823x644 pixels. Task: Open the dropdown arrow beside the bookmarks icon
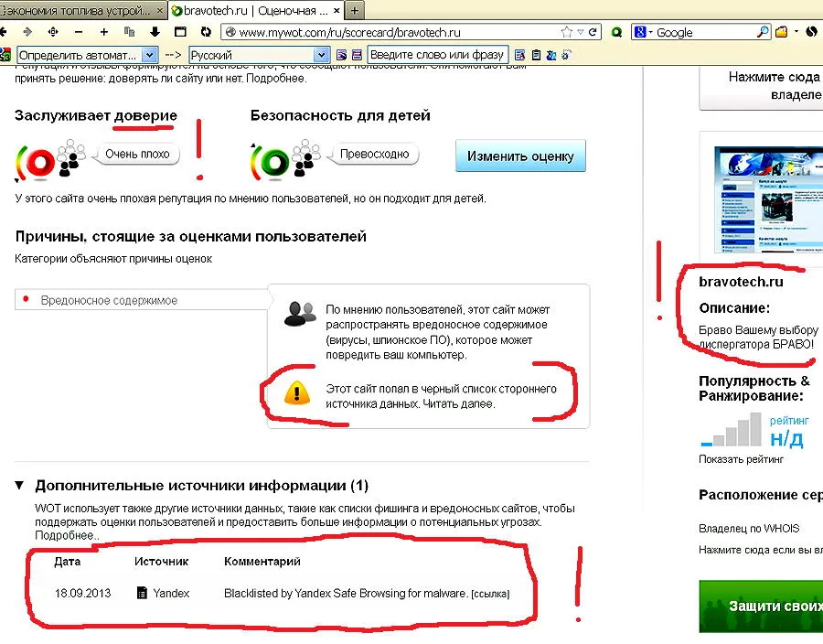point(796,31)
